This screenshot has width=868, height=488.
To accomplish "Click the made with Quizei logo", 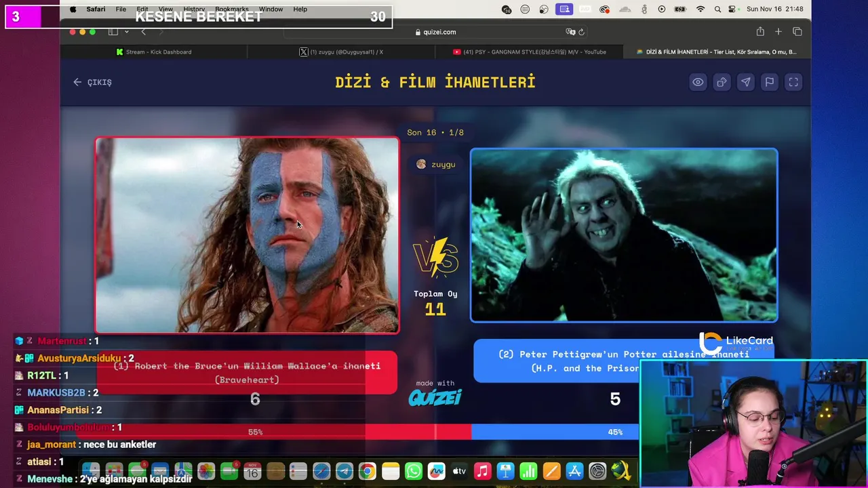I will tap(435, 393).
